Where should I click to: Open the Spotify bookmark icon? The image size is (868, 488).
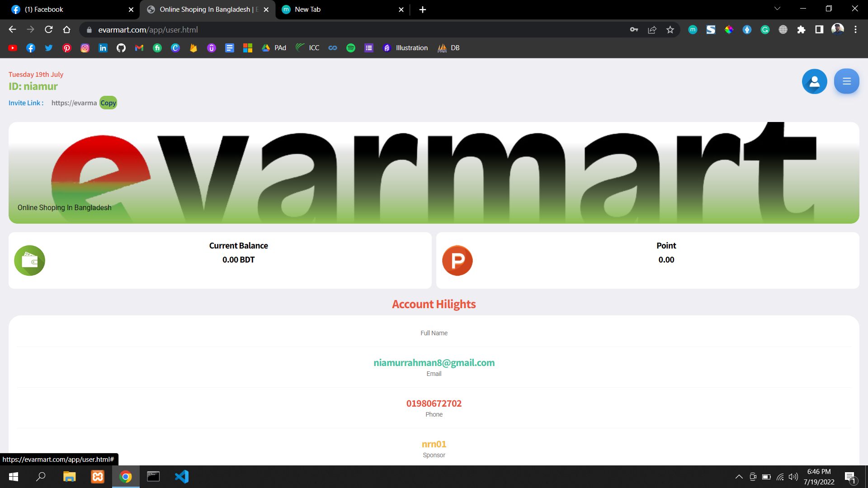point(350,48)
